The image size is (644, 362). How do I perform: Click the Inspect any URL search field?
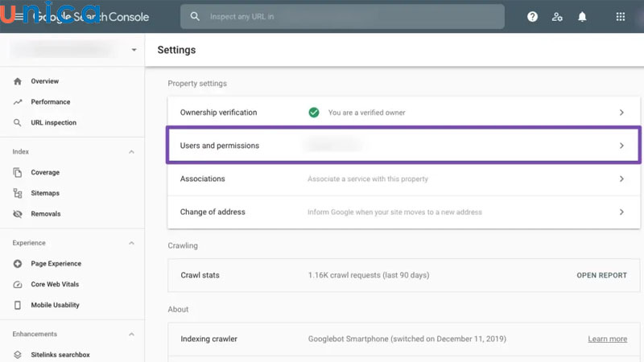[346, 17]
